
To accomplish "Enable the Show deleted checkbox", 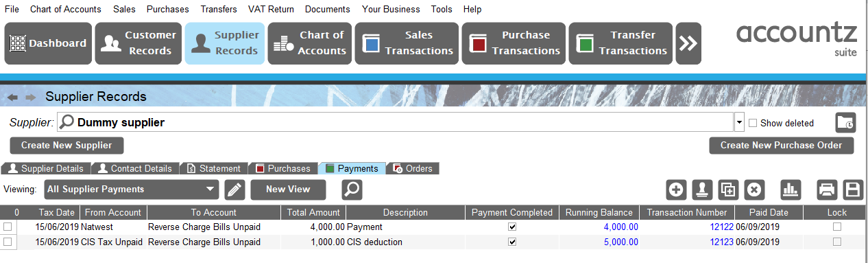I will 753,124.
